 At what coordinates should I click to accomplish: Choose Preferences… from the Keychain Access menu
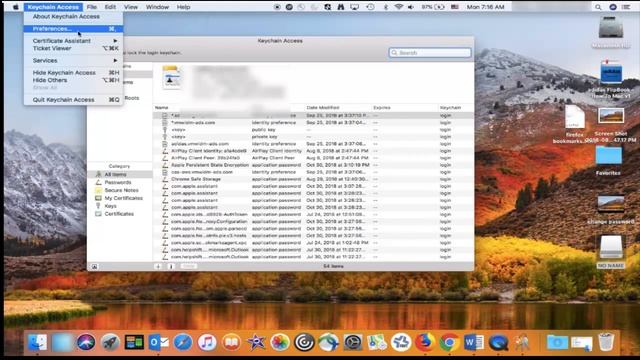[73, 29]
